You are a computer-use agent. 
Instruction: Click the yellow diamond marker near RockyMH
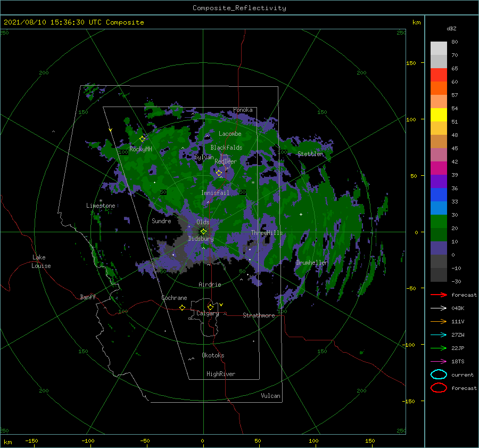[x=142, y=139]
